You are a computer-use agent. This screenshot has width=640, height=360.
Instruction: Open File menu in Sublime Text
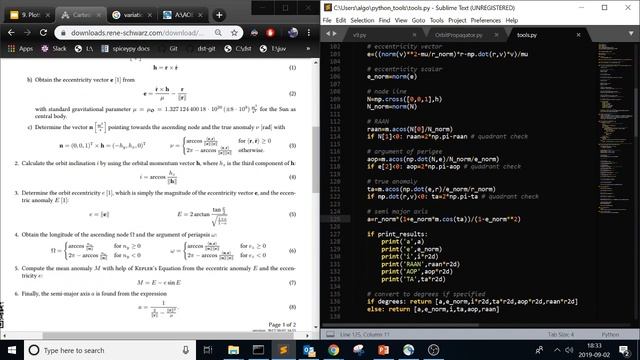pos(327,20)
